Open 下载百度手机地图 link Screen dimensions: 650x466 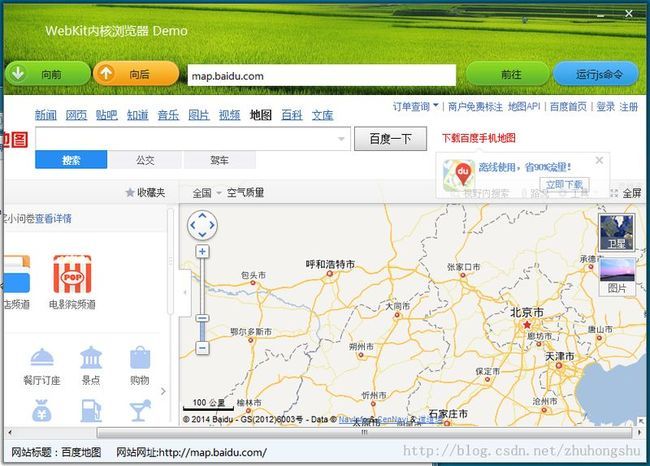tap(479, 138)
